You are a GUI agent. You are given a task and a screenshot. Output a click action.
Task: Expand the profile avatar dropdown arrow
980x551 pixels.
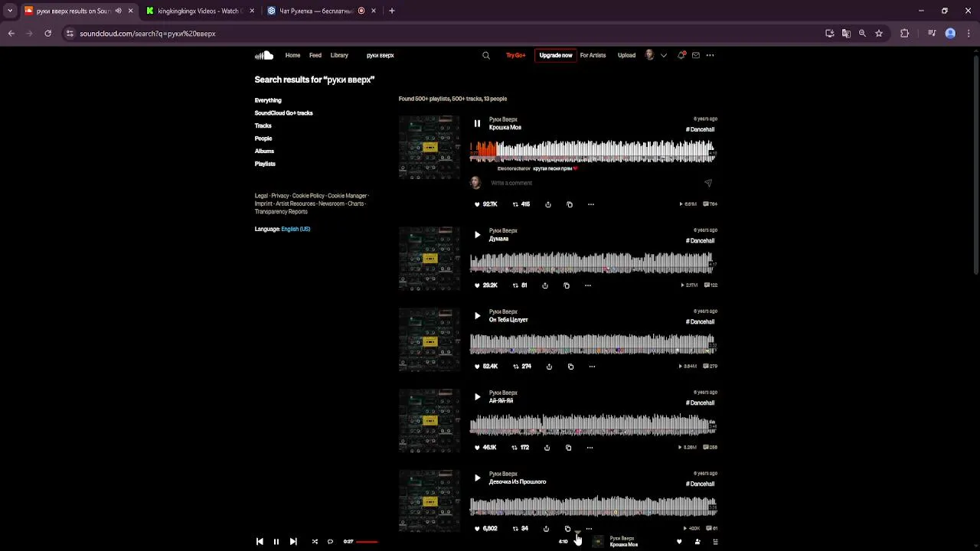point(664,55)
